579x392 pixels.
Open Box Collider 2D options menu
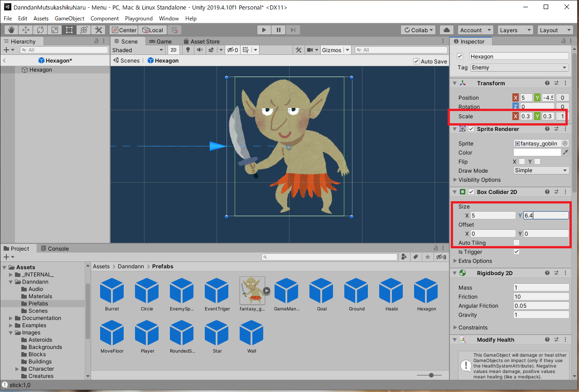click(x=565, y=192)
